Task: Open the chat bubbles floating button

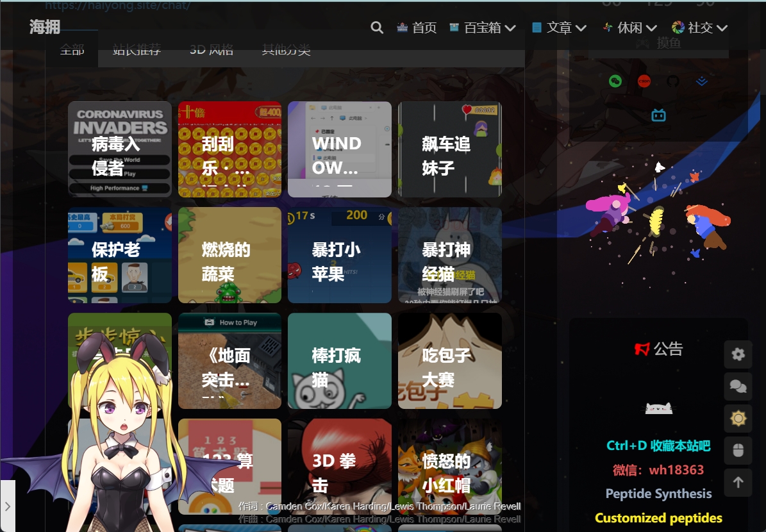Action: coord(738,387)
